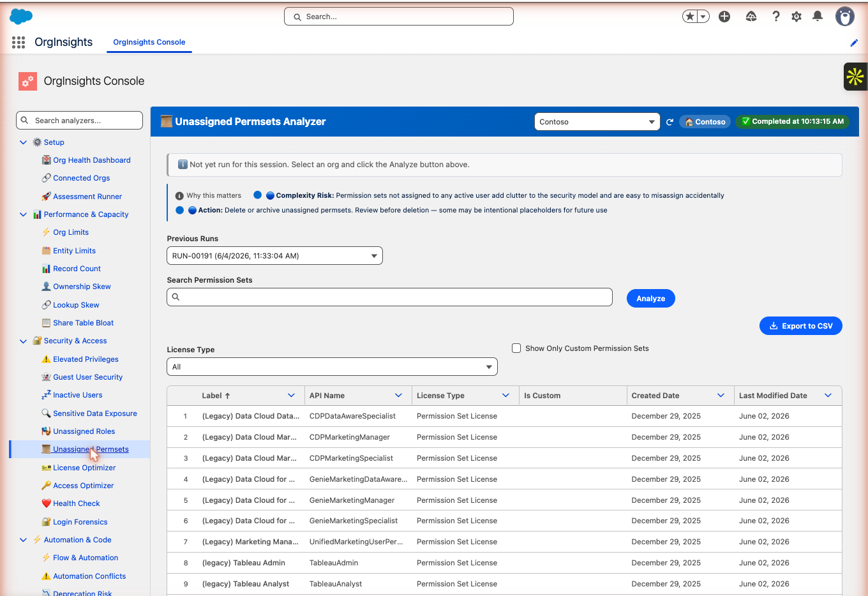Click the Export to CSV button

pos(801,326)
